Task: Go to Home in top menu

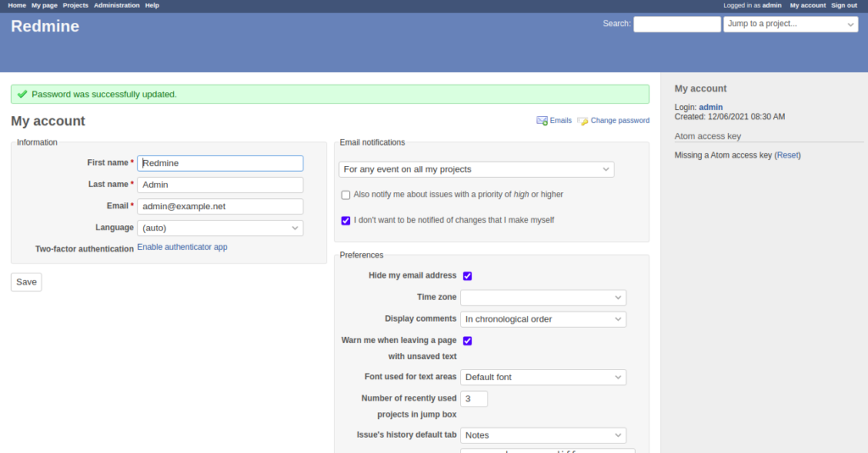Action: tap(17, 5)
